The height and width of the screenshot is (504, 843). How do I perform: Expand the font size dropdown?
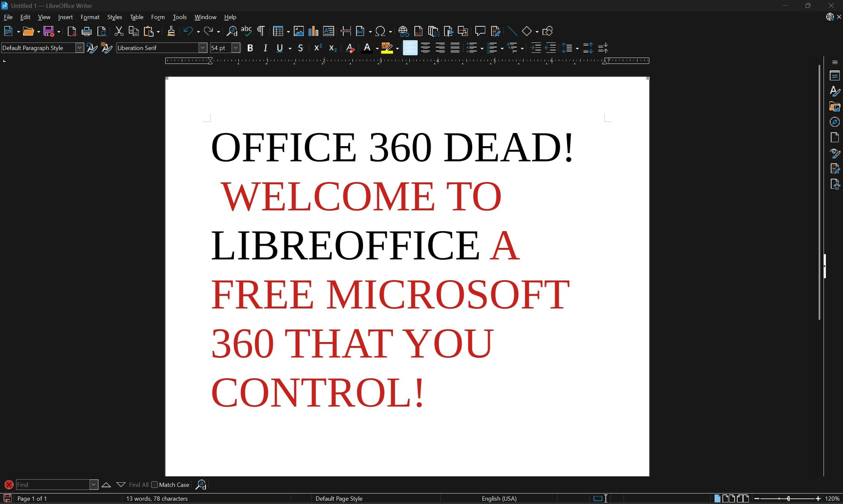pos(235,48)
